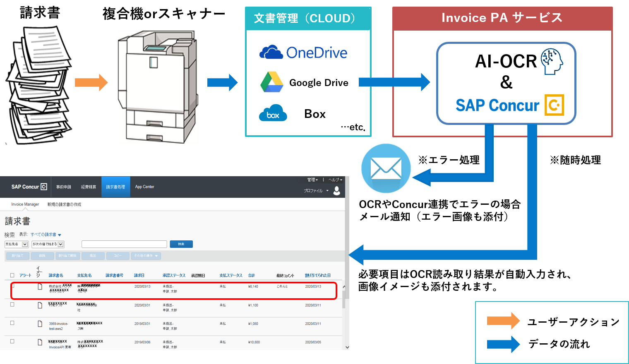
Task: Click the invoice list vertical scrollbar thumb
Action: (344, 299)
